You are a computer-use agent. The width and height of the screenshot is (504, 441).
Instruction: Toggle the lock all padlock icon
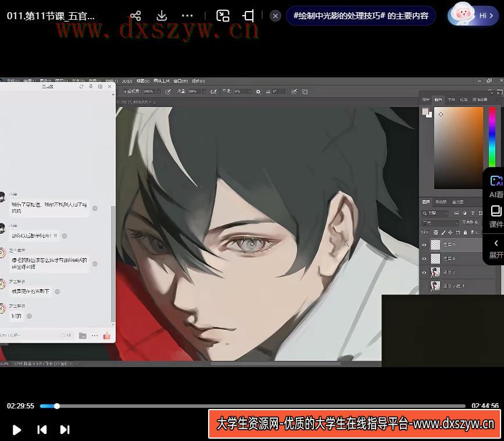465,232
